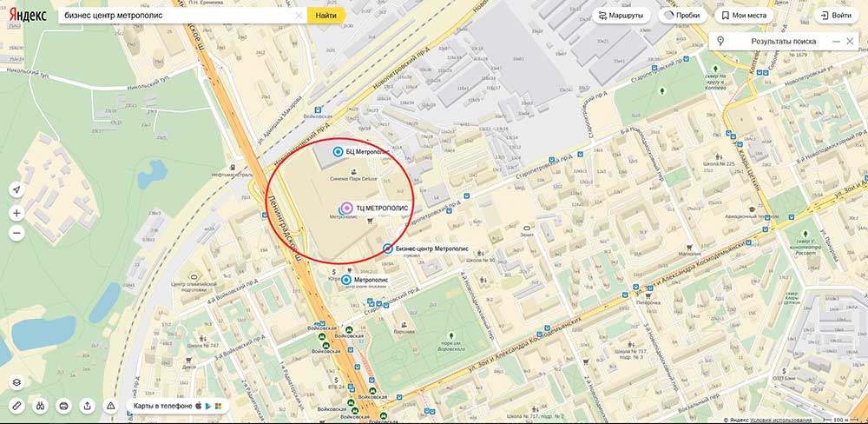Expand the Результаты поиска panel header

point(783,41)
